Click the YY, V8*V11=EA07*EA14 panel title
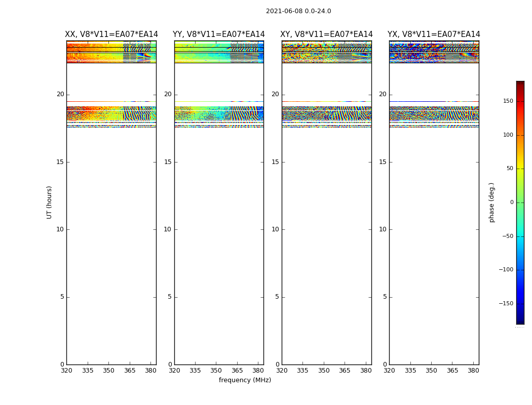Viewport: 532px width, 405px height. tap(219, 34)
